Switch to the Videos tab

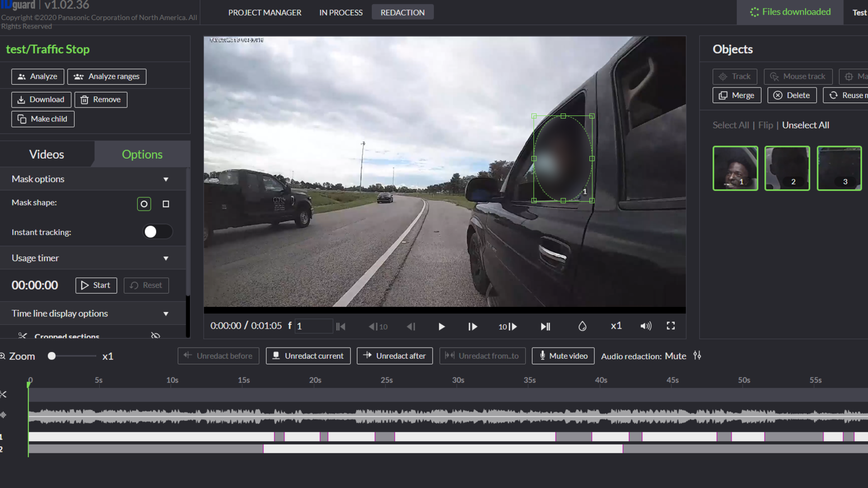(46, 154)
